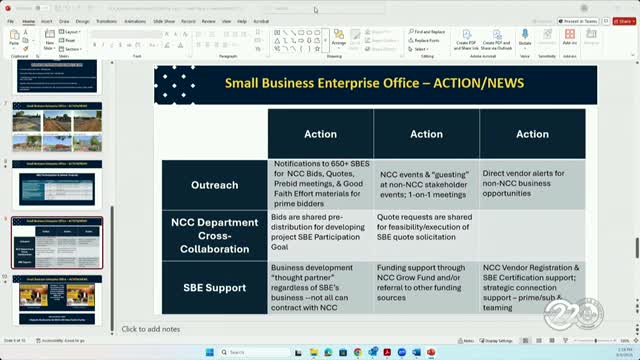Viewport: 640px width, 360px height.
Task: Click the Paste icon in Clipboard group
Action: 14,38
